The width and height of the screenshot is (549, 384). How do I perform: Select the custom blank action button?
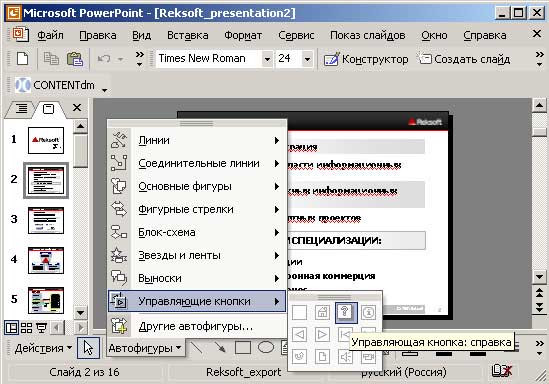[x=299, y=312]
